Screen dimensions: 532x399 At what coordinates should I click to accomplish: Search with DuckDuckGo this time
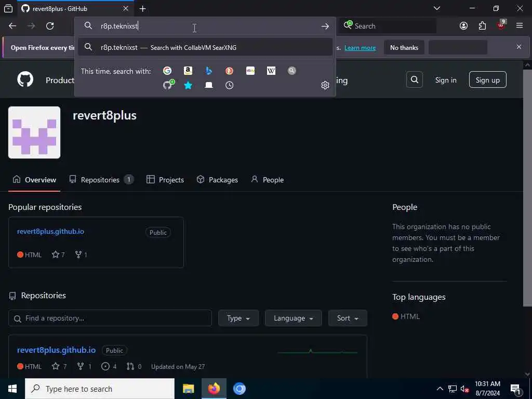pos(229,71)
